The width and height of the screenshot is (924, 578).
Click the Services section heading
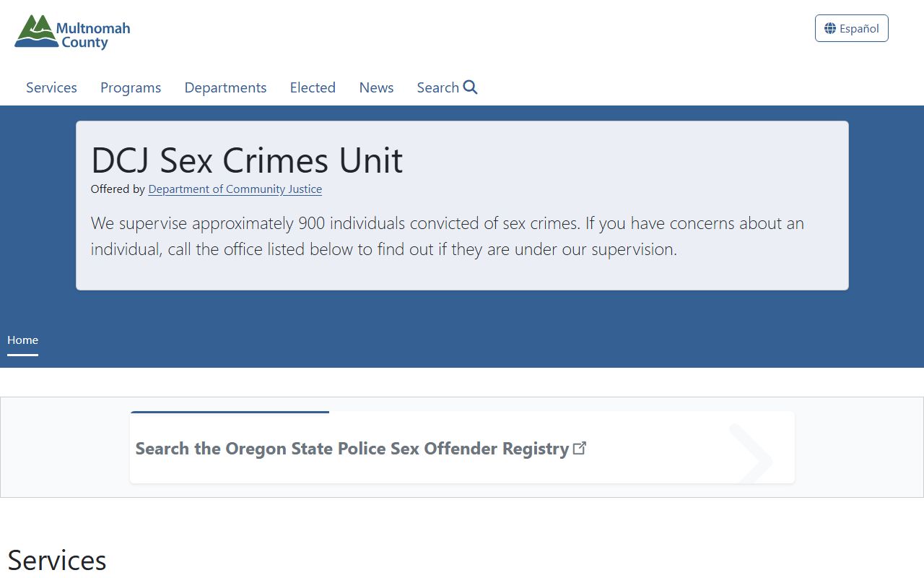57,561
